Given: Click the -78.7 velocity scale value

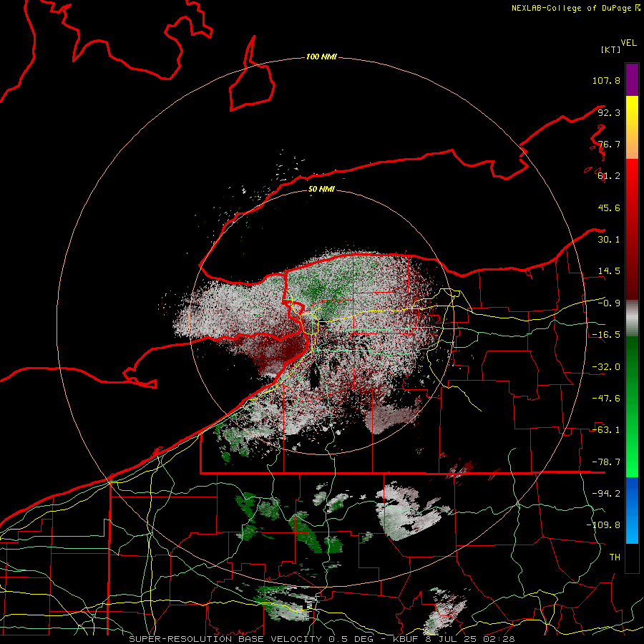Looking at the screenshot, I should click(x=606, y=462).
